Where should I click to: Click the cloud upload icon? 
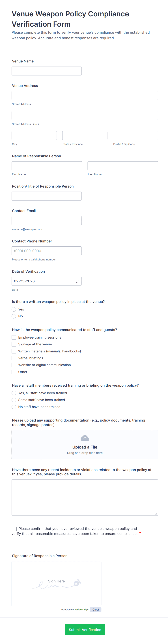[85, 438]
